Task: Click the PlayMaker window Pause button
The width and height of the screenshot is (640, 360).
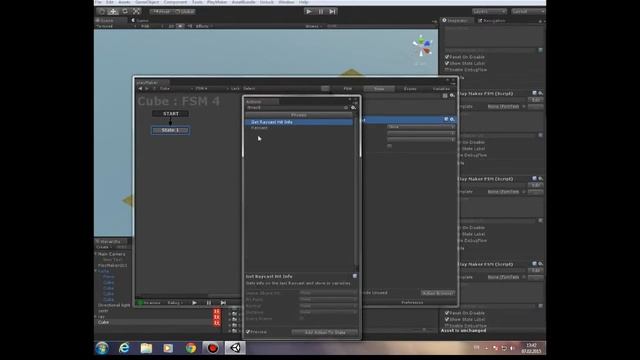Action: point(209,303)
